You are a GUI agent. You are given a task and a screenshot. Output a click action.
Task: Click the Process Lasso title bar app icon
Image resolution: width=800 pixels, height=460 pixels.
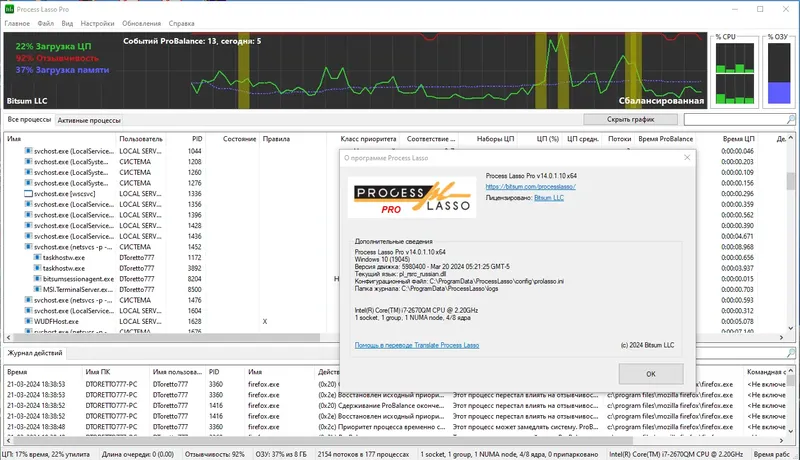click(9, 9)
